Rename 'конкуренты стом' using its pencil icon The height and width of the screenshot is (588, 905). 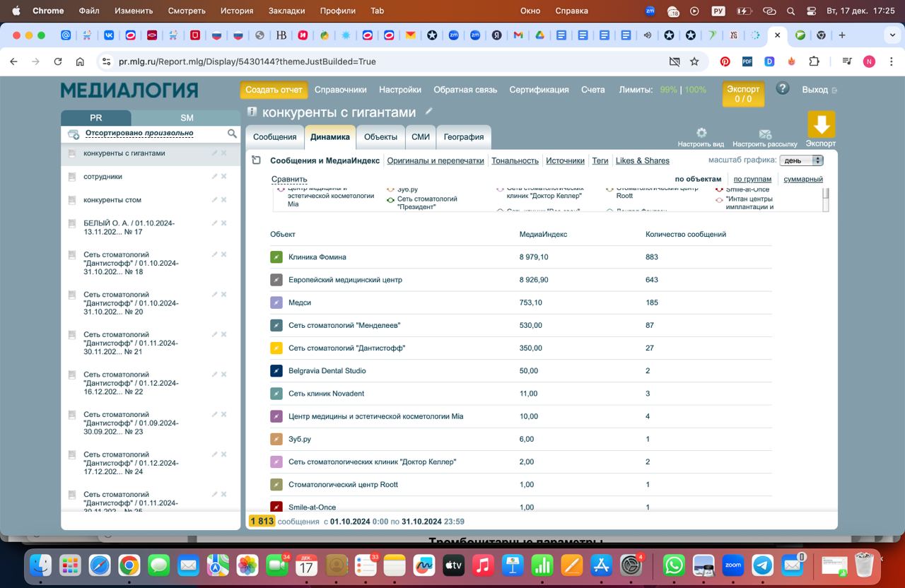tap(214, 200)
